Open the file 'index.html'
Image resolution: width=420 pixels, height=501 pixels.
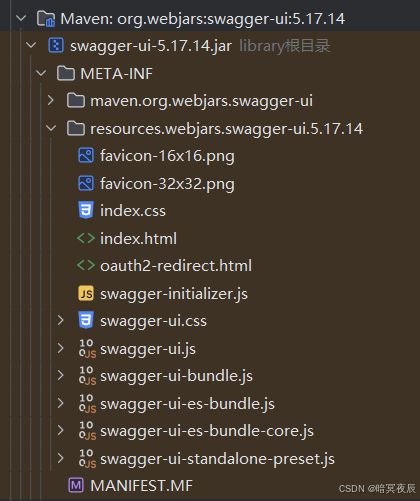(x=138, y=238)
